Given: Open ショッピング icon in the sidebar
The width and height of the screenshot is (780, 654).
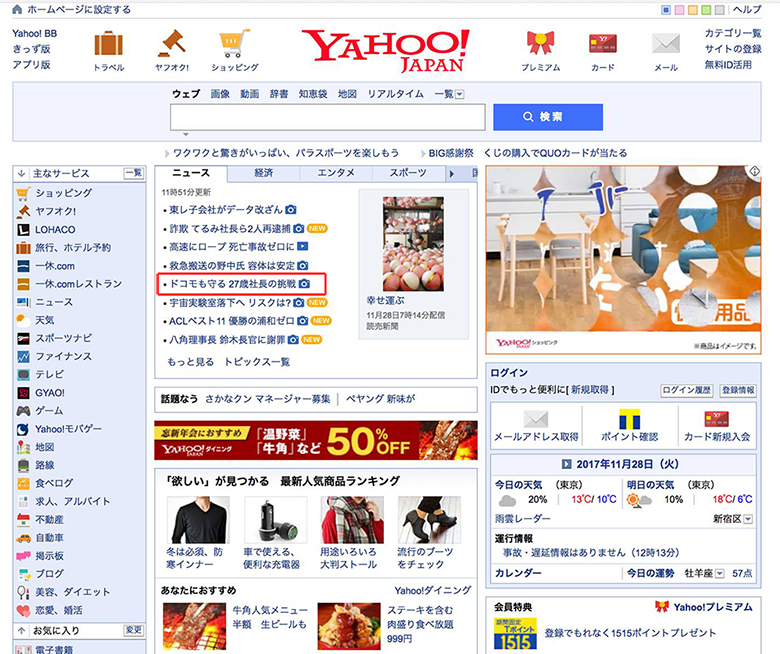Looking at the screenshot, I should coord(23,193).
